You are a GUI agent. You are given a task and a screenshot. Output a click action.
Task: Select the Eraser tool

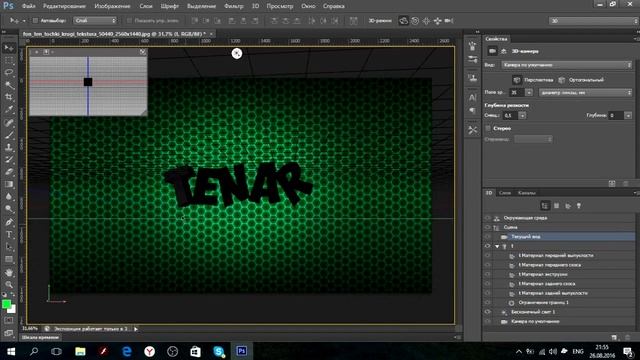click(x=9, y=172)
